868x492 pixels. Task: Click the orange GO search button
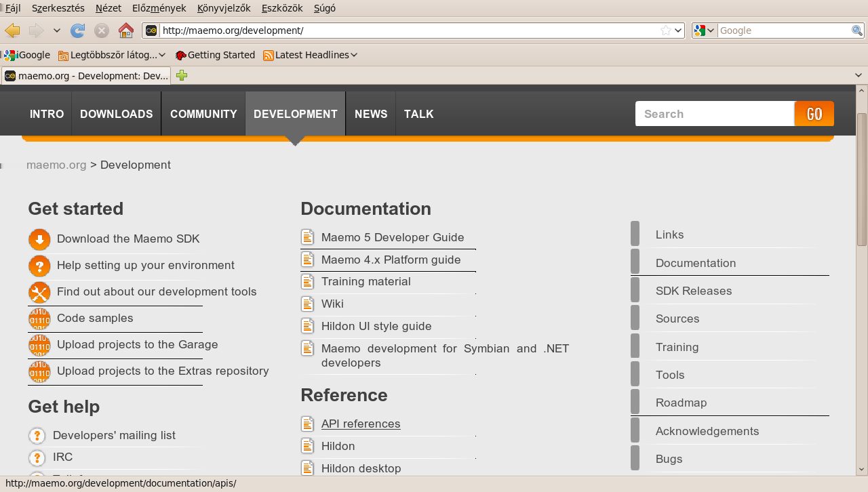click(814, 114)
